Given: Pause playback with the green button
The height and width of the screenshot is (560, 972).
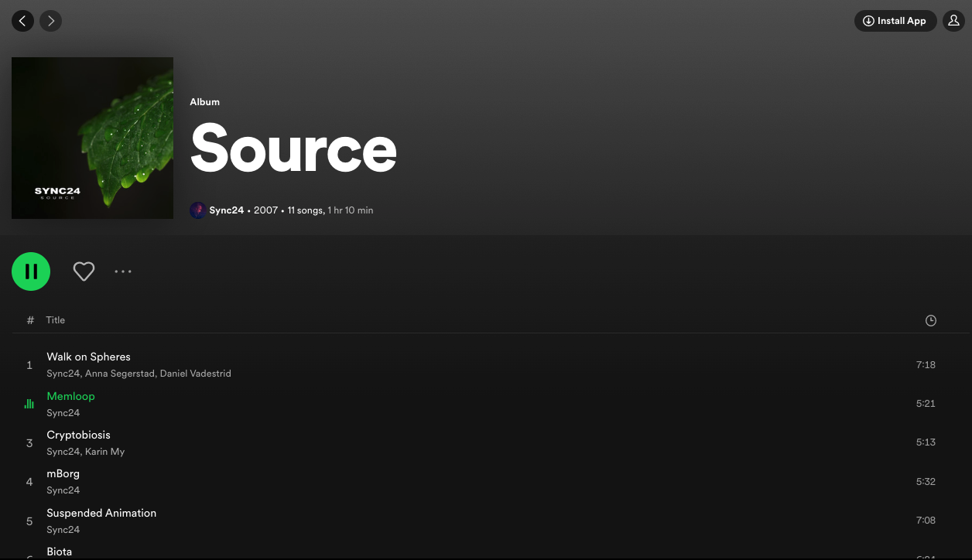Looking at the screenshot, I should (x=31, y=271).
